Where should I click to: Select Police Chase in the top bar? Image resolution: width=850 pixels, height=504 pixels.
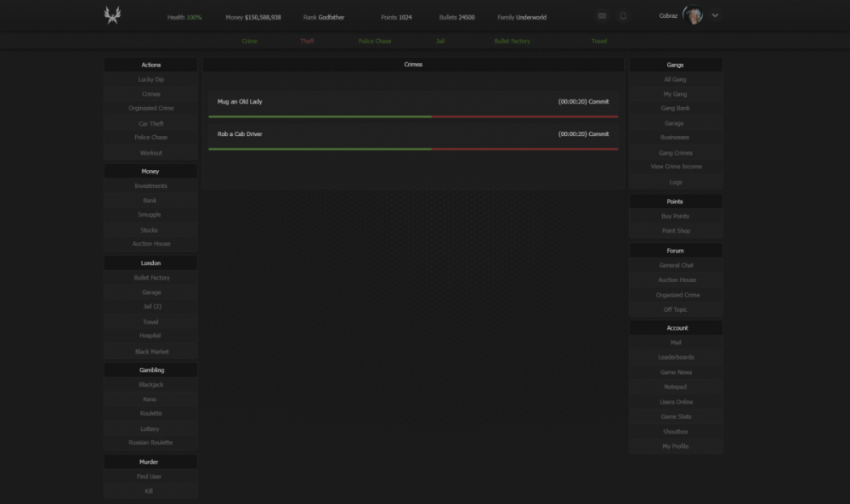point(375,41)
